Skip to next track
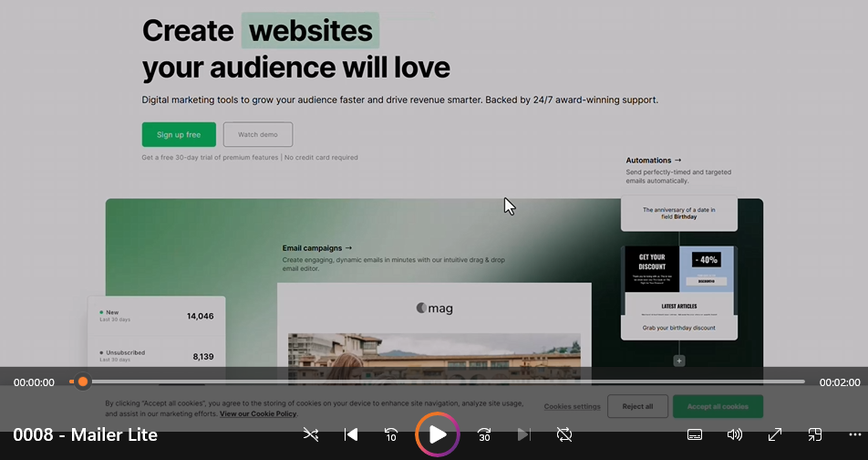Screen dimensions: 868x460 click(x=523, y=435)
